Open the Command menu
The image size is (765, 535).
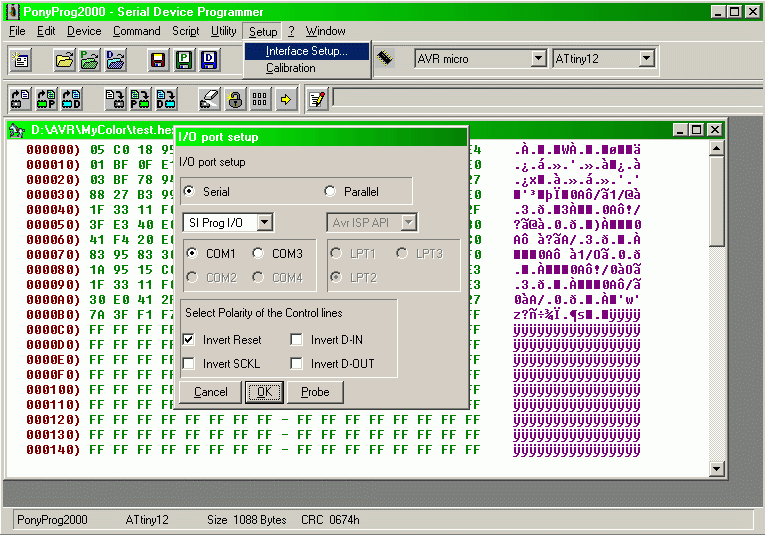tap(137, 31)
